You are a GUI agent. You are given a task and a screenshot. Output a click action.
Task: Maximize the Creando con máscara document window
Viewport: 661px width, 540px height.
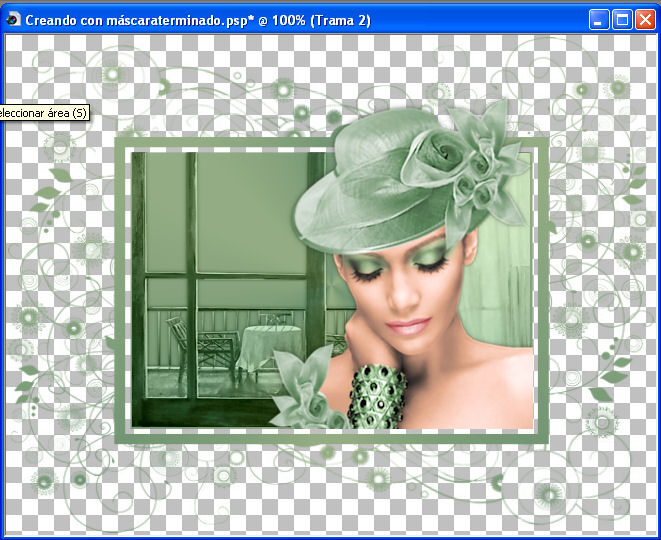click(622, 20)
